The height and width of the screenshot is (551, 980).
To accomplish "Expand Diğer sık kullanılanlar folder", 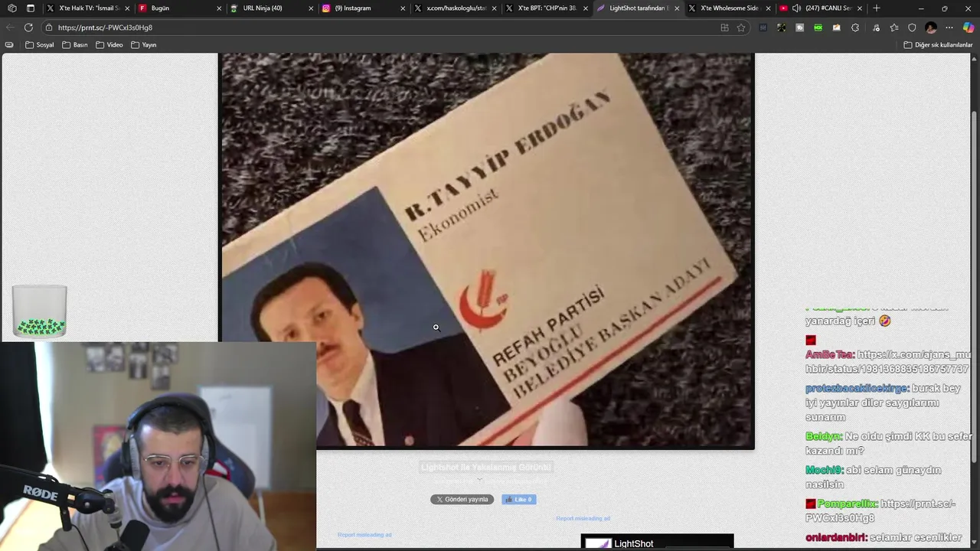I will click(x=938, y=44).
